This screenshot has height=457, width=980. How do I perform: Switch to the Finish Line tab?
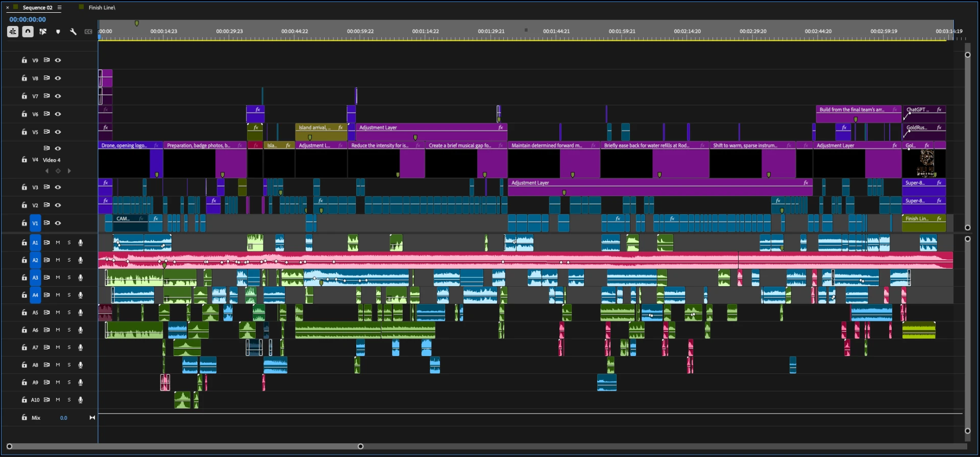(x=102, y=8)
